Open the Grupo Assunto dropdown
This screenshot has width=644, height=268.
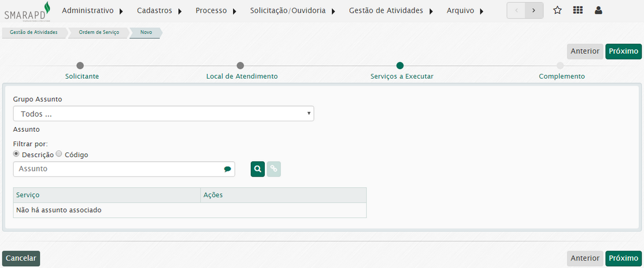(x=164, y=114)
